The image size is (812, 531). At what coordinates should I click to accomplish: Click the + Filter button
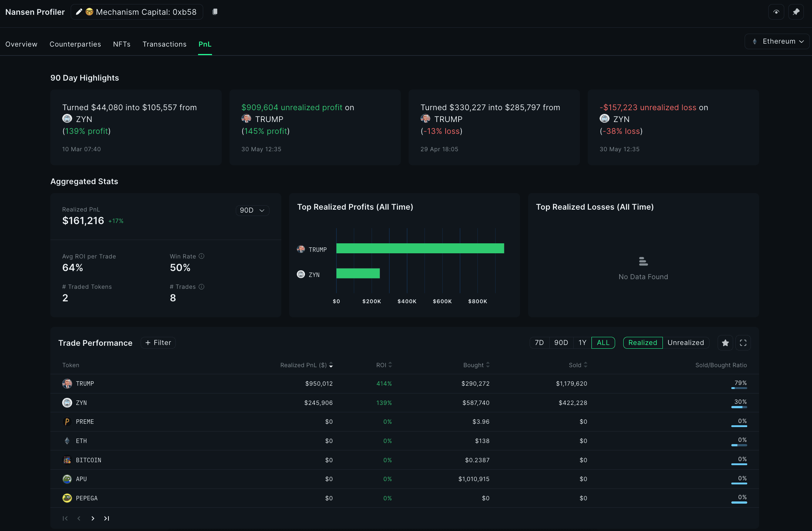[x=158, y=343]
